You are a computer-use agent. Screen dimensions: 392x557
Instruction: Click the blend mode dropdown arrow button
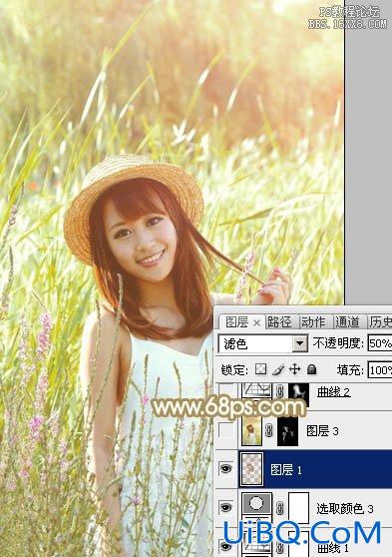(300, 343)
